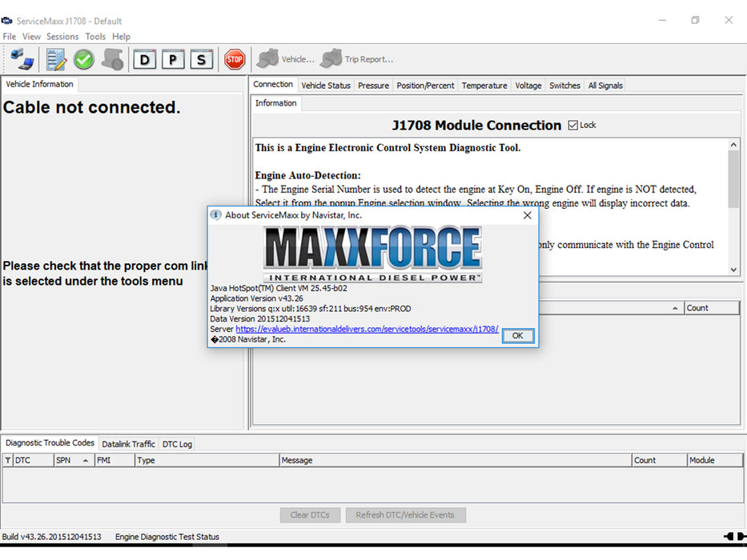This screenshot has height=560, width=747.
Task: Switch to the Datalink Traffic tab
Action: point(129,444)
